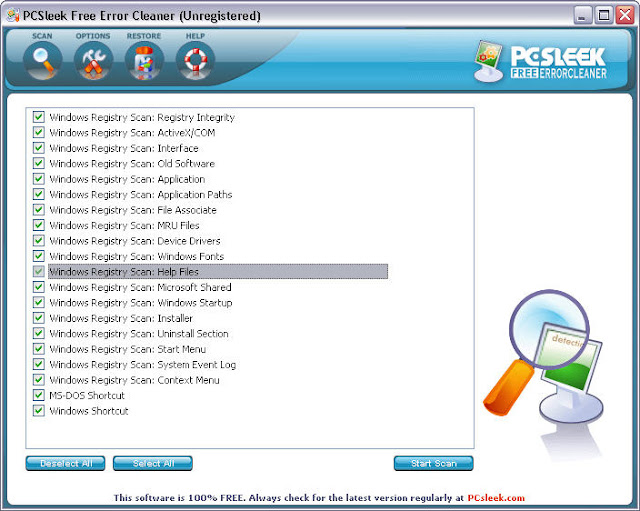This screenshot has width=640, height=511.
Task: Click the Start Scan button
Action: [433, 463]
